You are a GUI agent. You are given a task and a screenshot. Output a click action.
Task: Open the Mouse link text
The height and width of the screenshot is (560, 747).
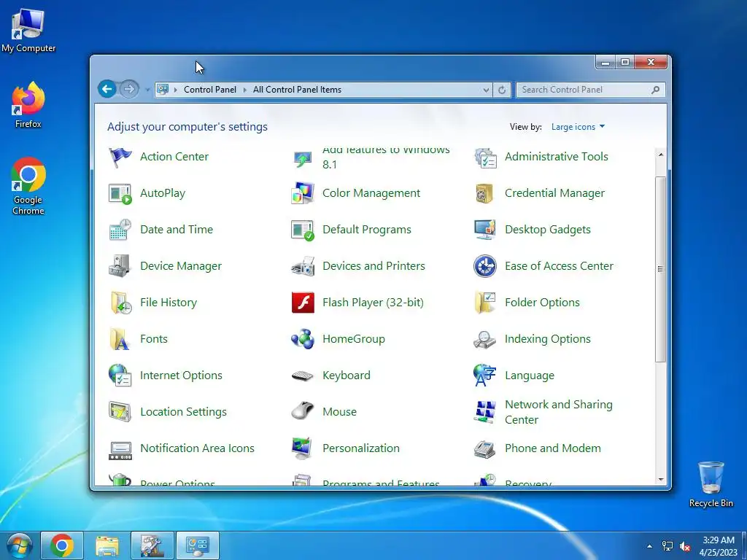click(340, 412)
